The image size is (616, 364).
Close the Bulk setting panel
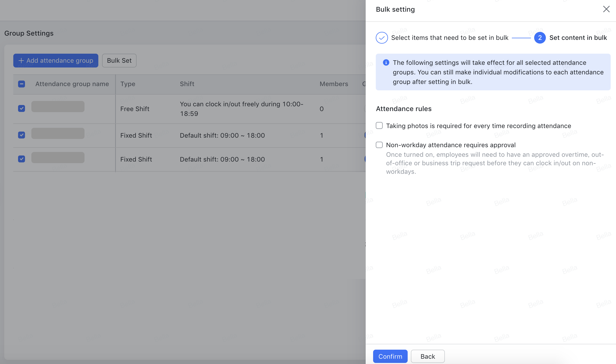point(606,9)
